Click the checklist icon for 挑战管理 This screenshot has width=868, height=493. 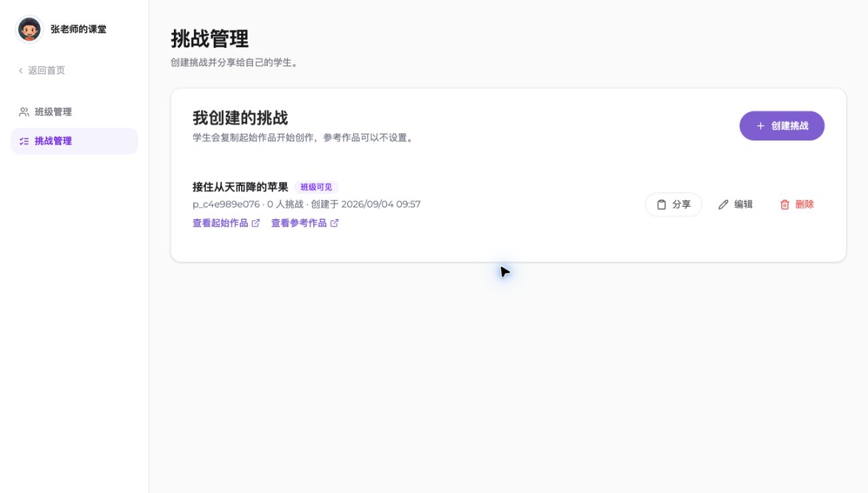click(24, 141)
